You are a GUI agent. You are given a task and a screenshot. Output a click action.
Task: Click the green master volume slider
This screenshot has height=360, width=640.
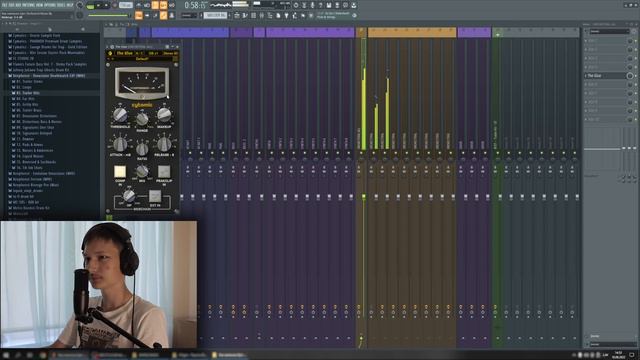click(x=108, y=16)
